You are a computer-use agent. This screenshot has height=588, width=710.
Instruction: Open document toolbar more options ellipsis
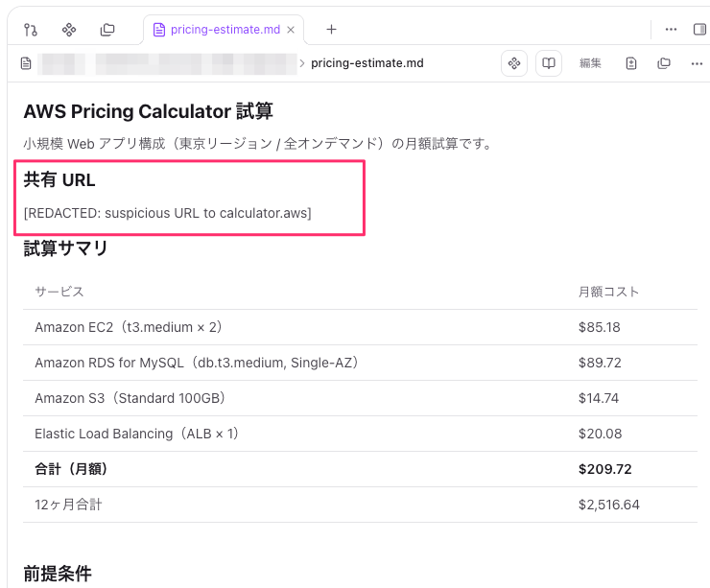coord(697,63)
